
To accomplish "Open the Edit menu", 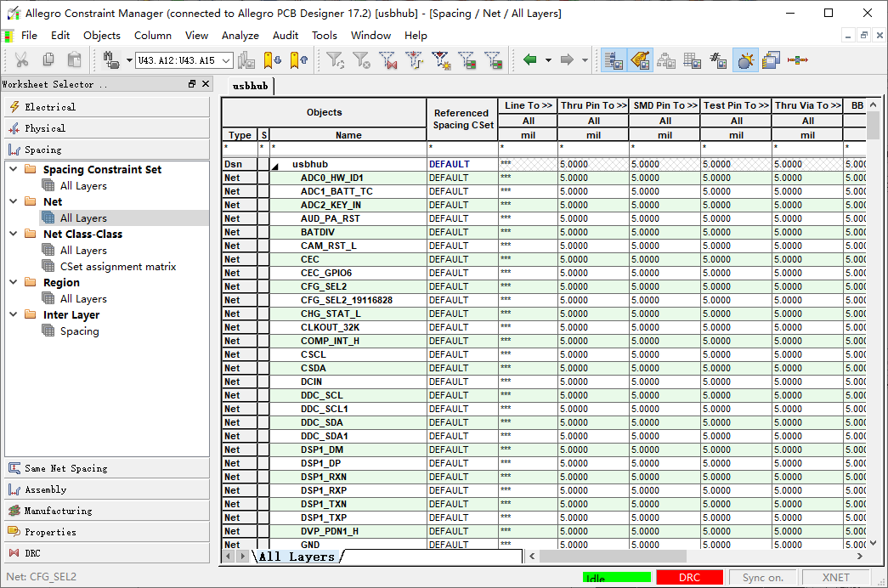I will [60, 35].
